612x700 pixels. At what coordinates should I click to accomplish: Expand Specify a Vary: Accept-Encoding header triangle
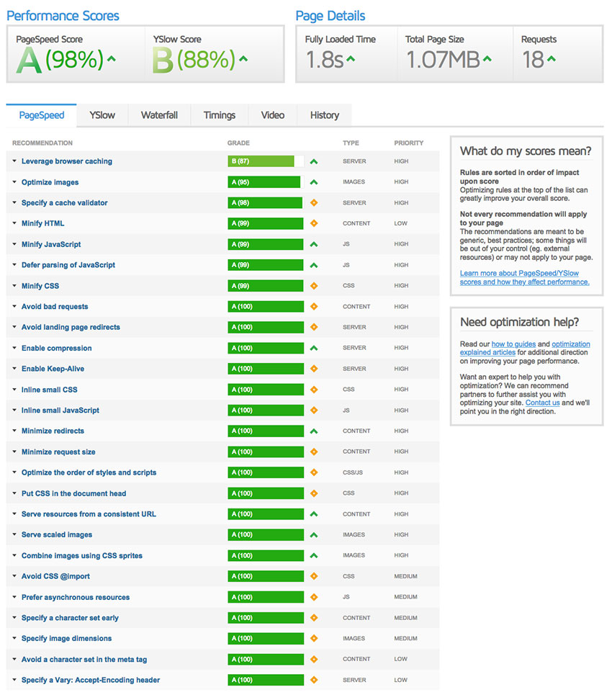14,680
